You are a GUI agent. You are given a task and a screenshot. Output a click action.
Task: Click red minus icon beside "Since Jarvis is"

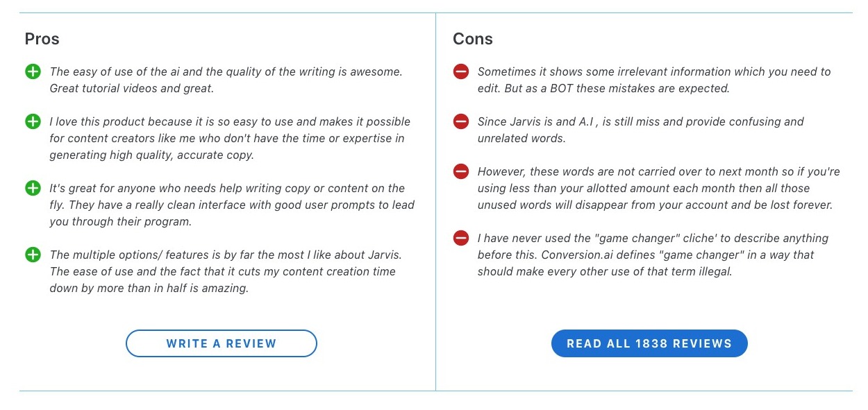tap(461, 121)
